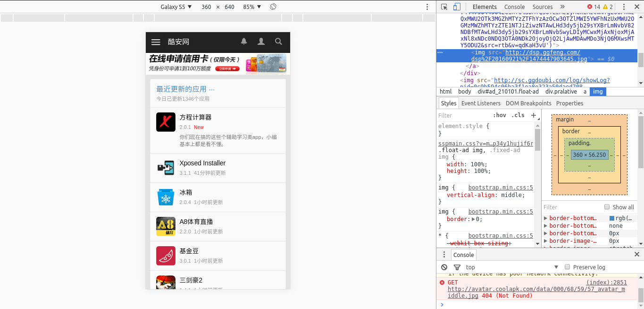This screenshot has width=644, height=309.
Task: Open the avatar.coolapk.com failed request URL
Action: (536, 289)
